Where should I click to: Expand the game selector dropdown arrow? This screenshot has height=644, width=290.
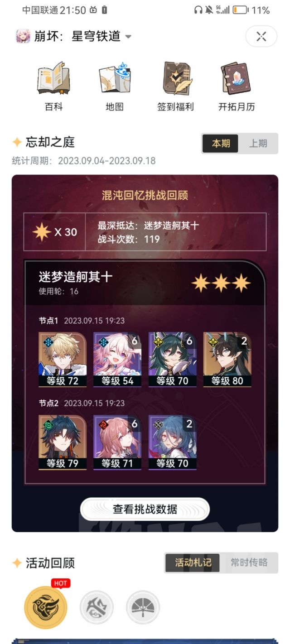pyautogui.click(x=128, y=37)
